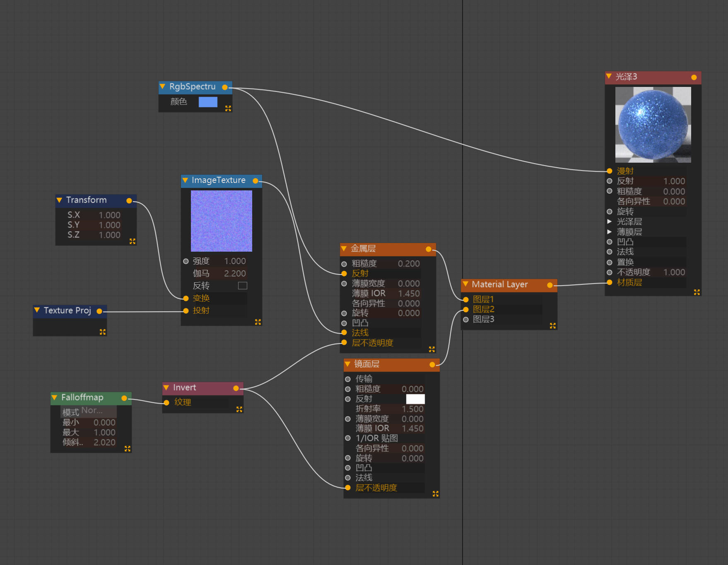Click the 图层3 input pin on Material Layer
This screenshot has height=565, width=728.
(466, 320)
